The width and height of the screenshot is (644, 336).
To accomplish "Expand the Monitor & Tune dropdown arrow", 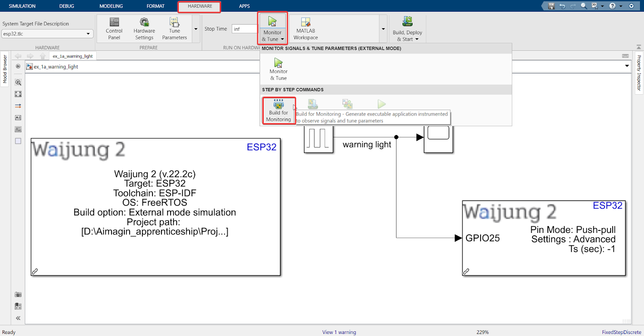I will (283, 39).
